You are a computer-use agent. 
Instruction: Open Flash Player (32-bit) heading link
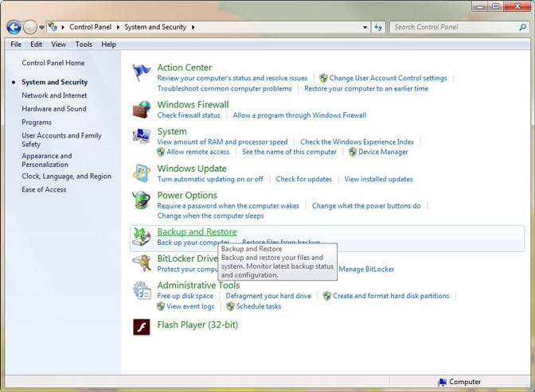click(197, 325)
